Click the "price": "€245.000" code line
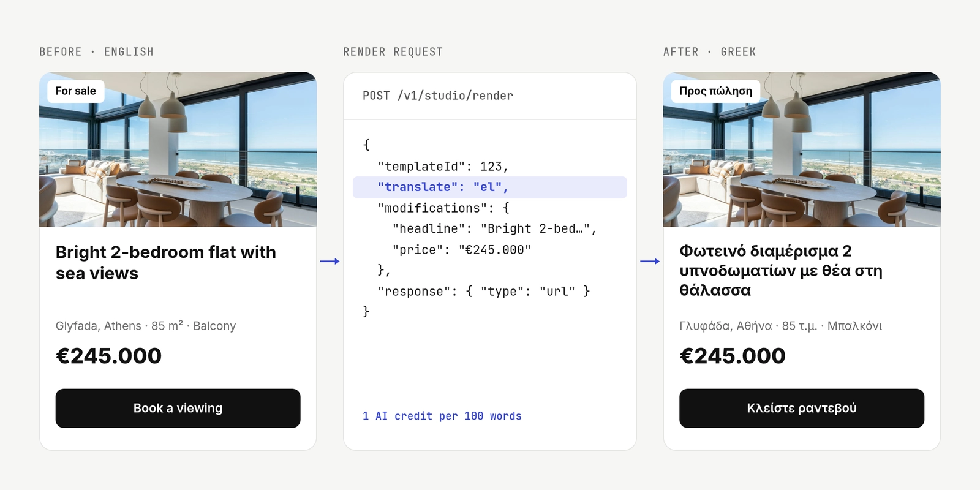980x490 pixels. tap(462, 250)
